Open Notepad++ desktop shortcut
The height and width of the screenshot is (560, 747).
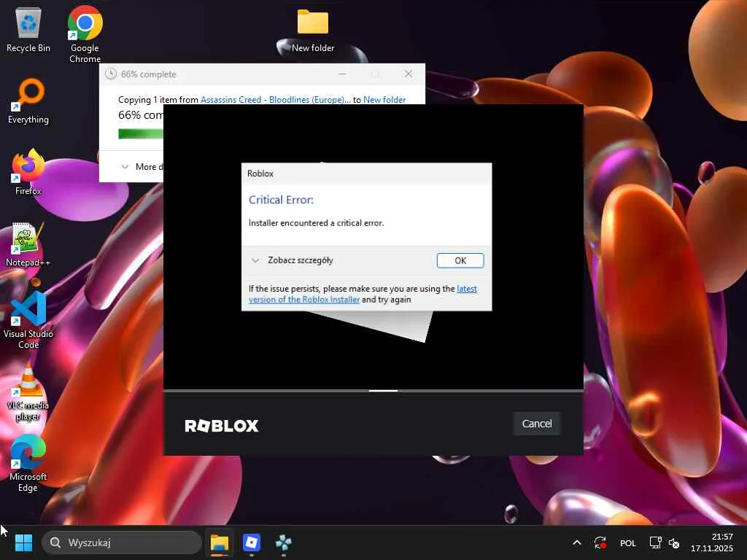point(28,245)
